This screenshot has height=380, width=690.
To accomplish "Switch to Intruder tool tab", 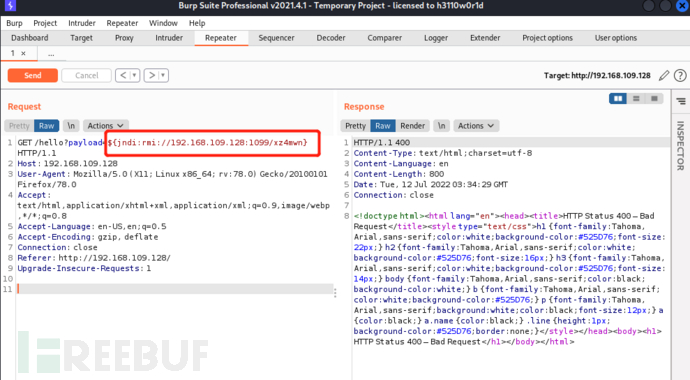I will [169, 38].
